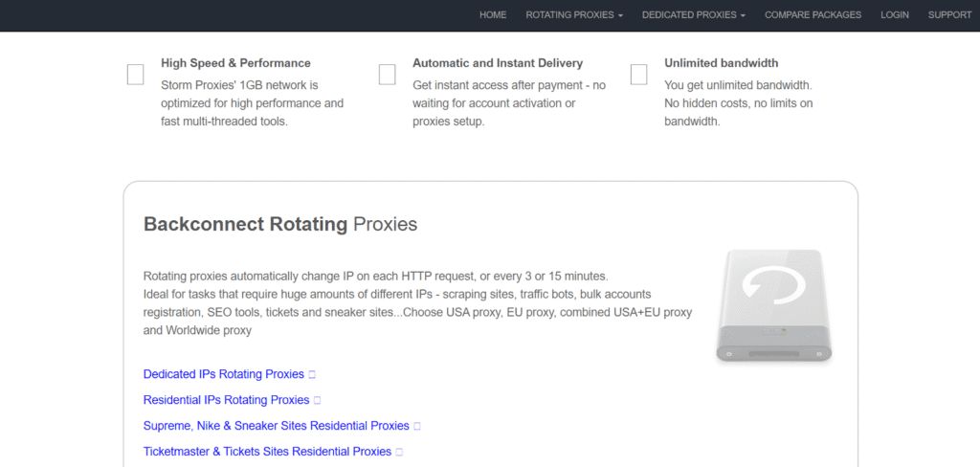The height and width of the screenshot is (467, 980).
Task: Follow Supreme, Nike & Sneaker Sites Residential Proxies link
Action: click(276, 426)
